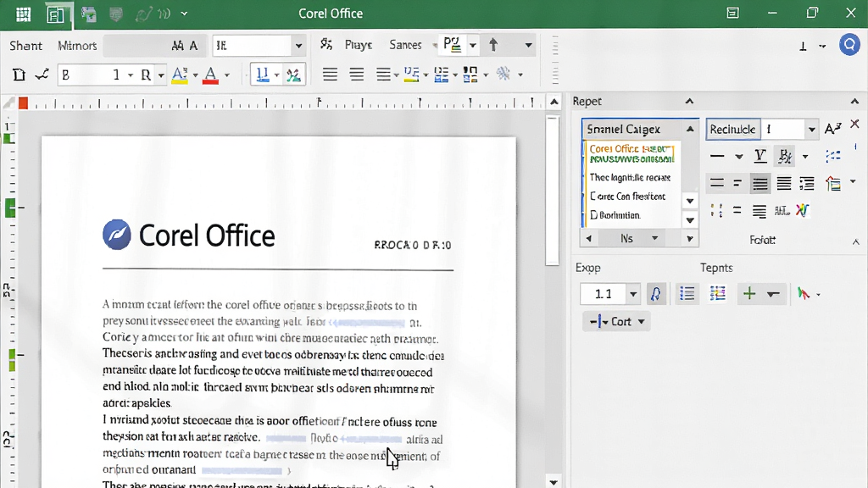
Task: Click the blue bulleted grid list icon
Action: [x=441, y=75]
